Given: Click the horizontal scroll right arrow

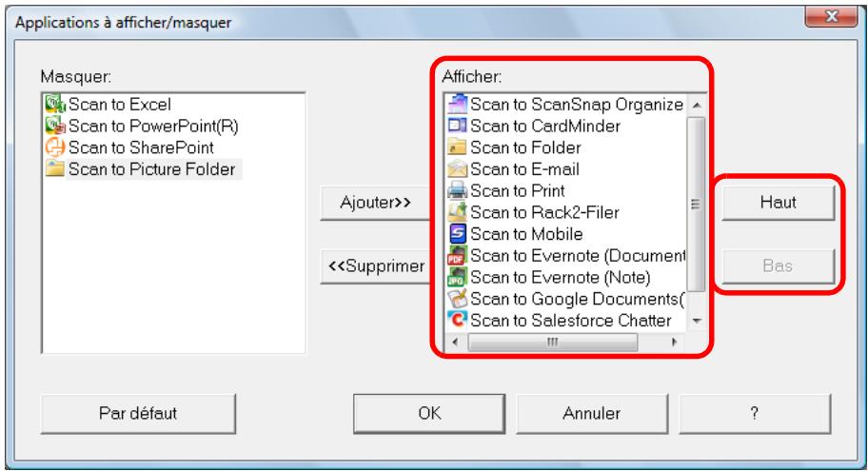Looking at the screenshot, I should point(674,342).
